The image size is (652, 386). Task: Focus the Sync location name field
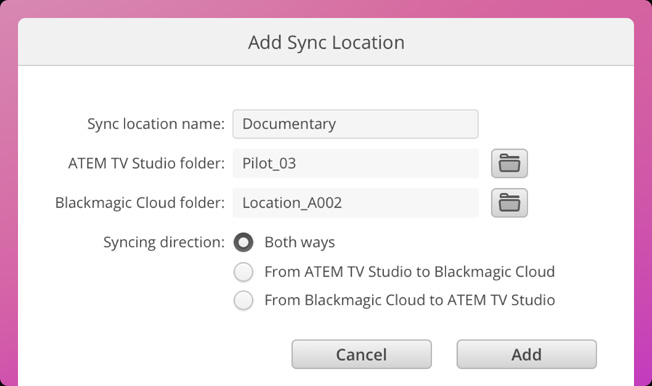(x=356, y=124)
